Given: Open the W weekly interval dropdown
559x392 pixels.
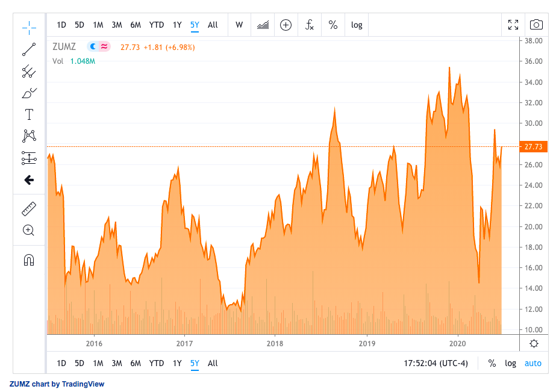Looking at the screenshot, I should coord(239,25).
